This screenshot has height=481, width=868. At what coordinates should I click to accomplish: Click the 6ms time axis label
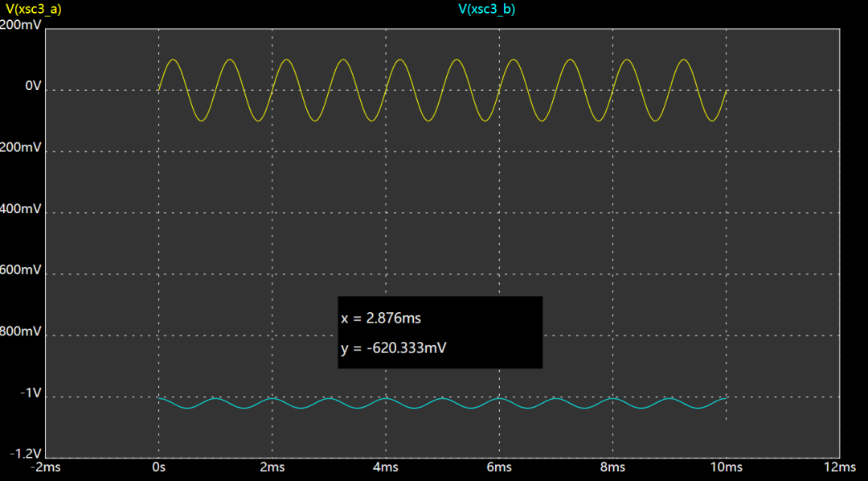[499, 467]
